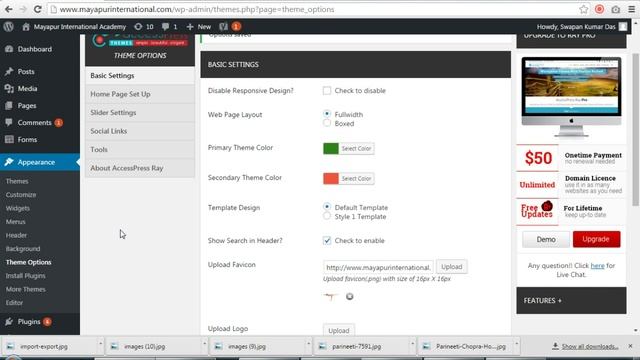Open Chrome hamburger menu
Viewport: 640px width, 360px height.
631,9
